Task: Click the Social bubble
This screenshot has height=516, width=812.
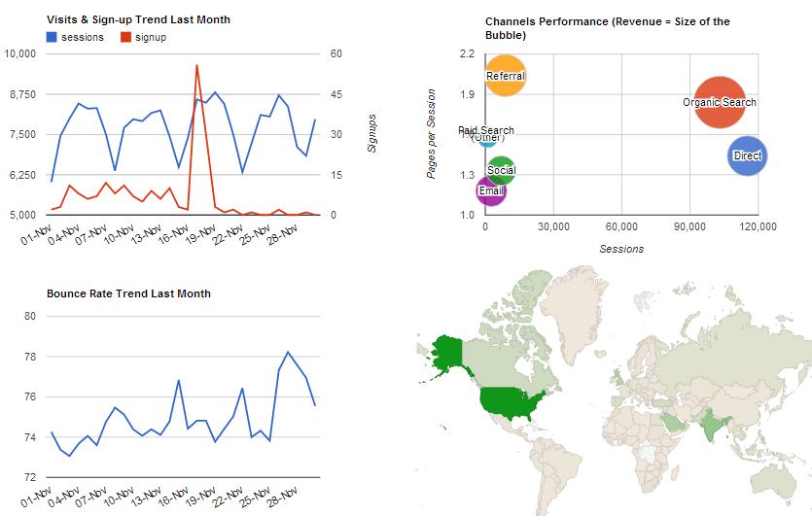Action: [x=501, y=170]
